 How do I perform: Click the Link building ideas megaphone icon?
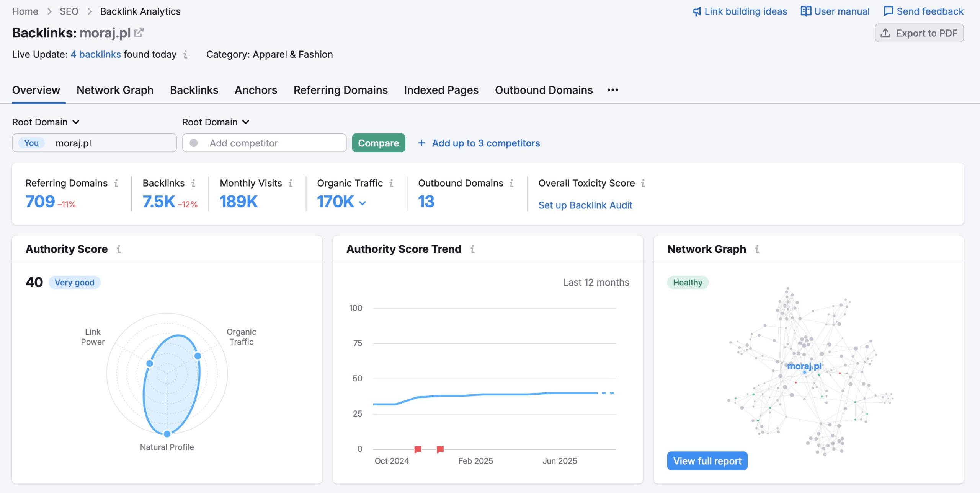coord(697,11)
